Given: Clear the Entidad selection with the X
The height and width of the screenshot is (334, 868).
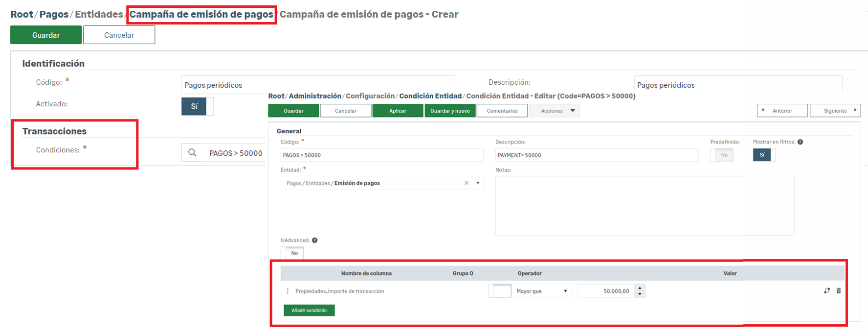Looking at the screenshot, I should [x=467, y=183].
